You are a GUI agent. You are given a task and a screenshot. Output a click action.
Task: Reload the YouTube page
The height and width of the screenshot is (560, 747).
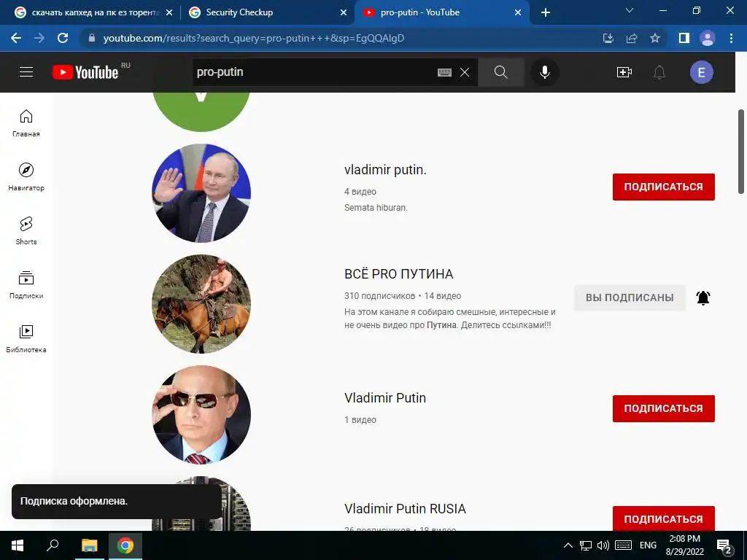[63, 38]
